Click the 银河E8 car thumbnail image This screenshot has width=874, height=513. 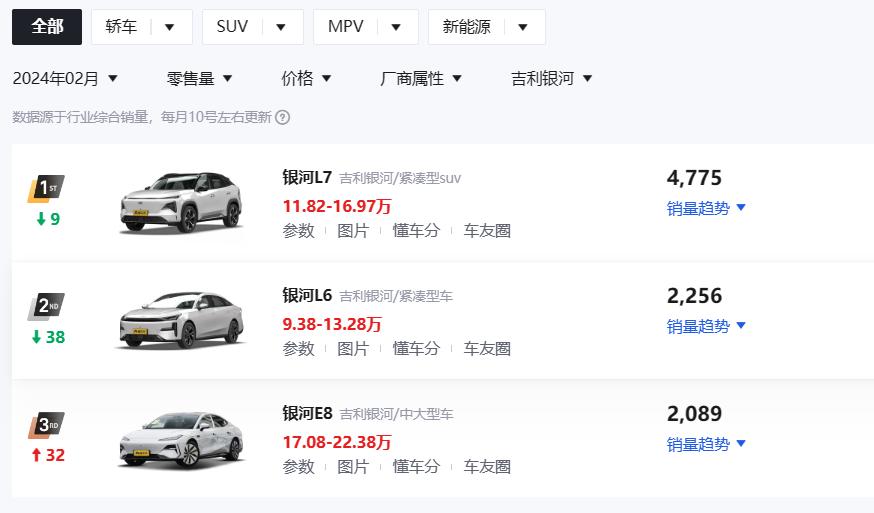(x=181, y=439)
